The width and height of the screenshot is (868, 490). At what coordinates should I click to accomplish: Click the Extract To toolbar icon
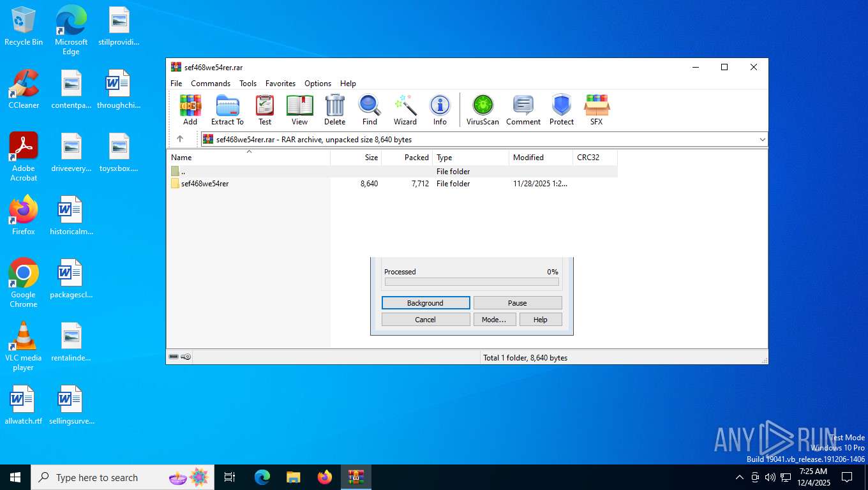coord(227,110)
